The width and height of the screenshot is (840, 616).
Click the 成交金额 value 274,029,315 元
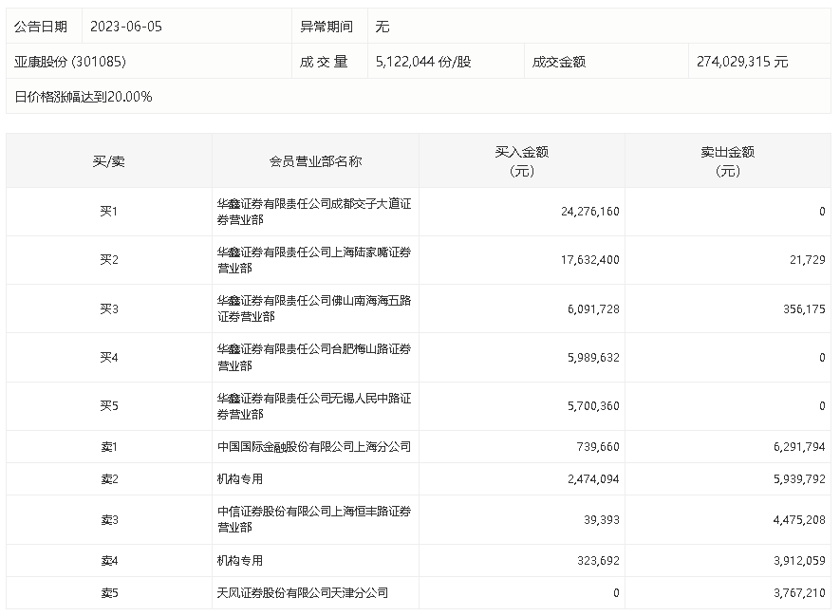pos(742,62)
